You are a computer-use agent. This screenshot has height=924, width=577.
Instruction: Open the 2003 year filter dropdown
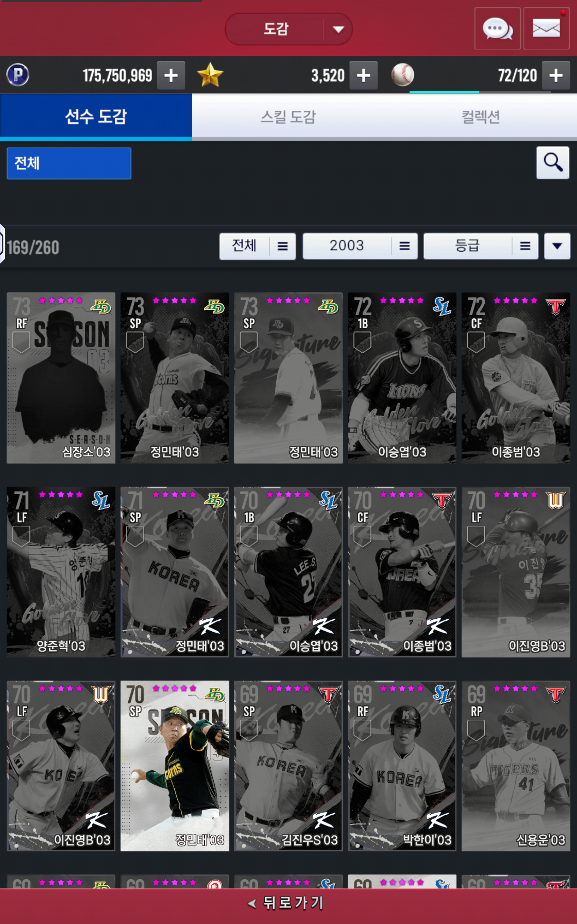(x=360, y=246)
